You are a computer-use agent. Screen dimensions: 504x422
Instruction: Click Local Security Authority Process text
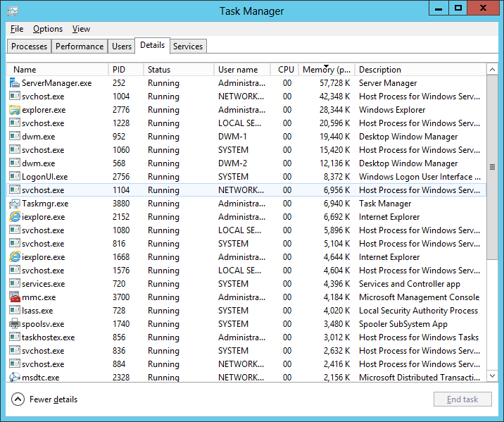click(418, 311)
